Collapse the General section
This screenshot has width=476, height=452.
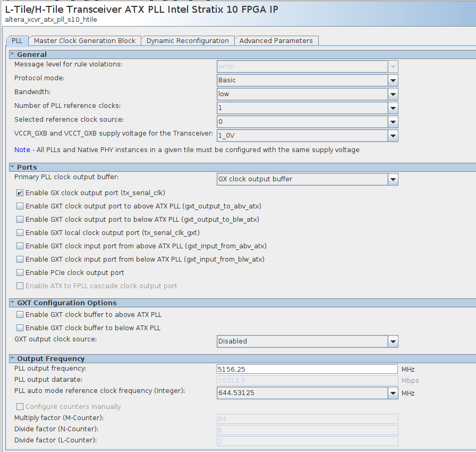pyautogui.click(x=12, y=54)
